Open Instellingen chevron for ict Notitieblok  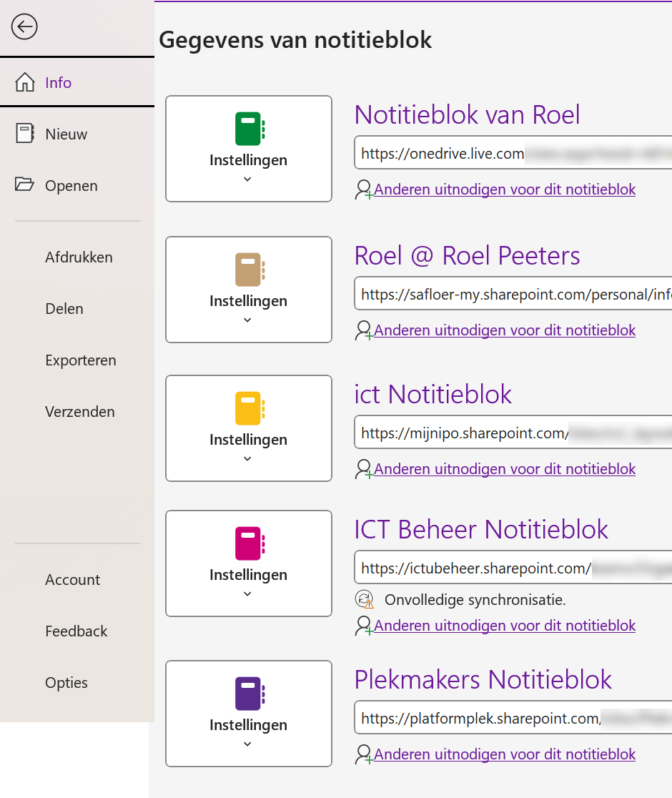click(247, 459)
